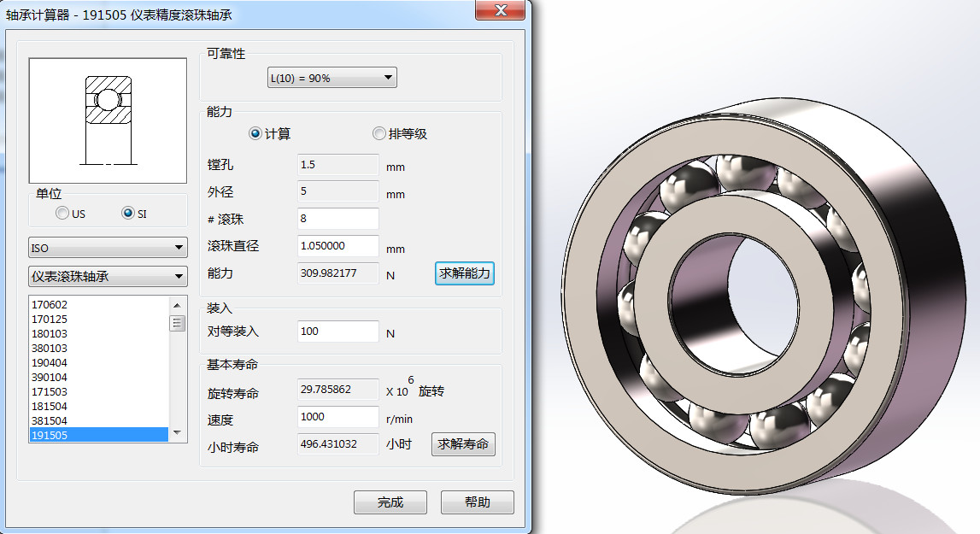This screenshot has width=980, height=534.
Task: Click the 小时寿命 result field
Action: [x=337, y=444]
